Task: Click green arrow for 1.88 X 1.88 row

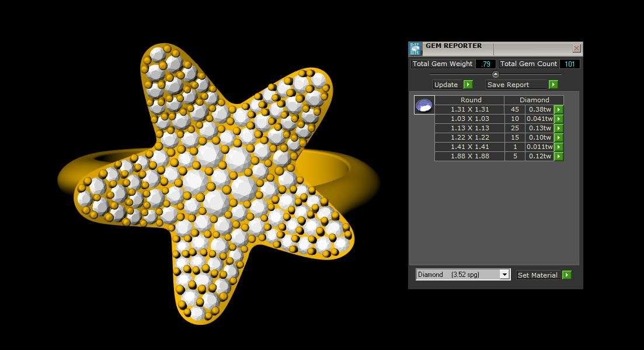Action: click(559, 156)
